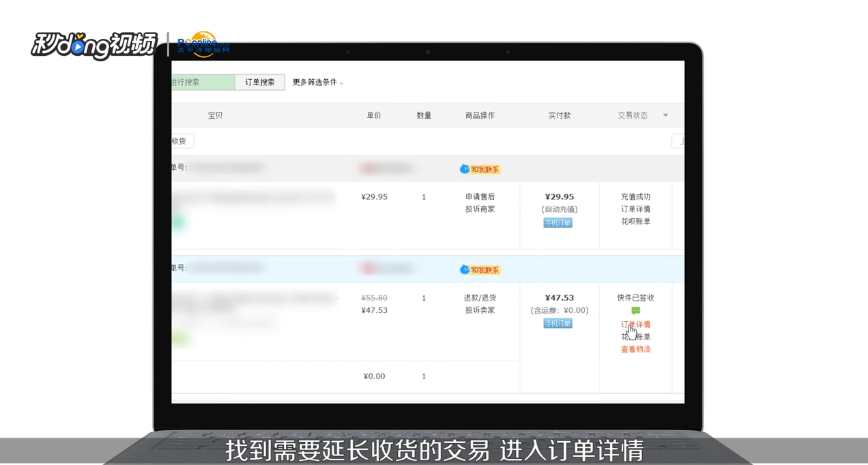Click the 单价 column header
Screen dimensions: 868x465
(374, 116)
